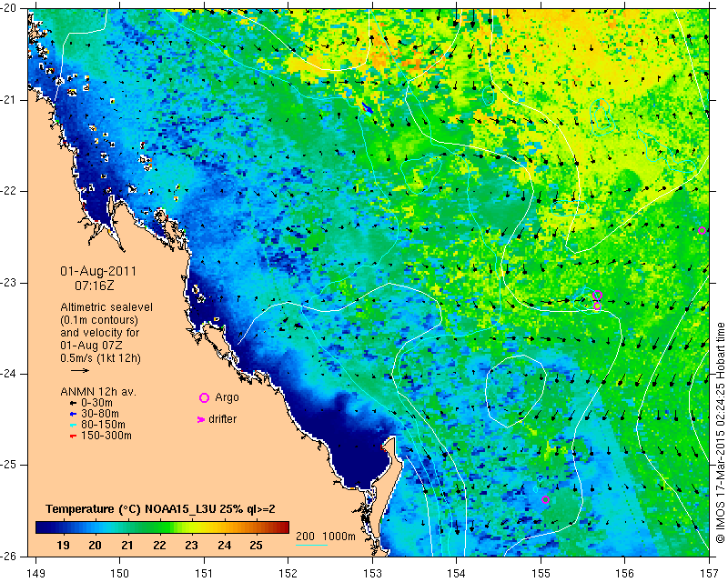The image size is (728, 582).
Task: Click the 21 tick label on the colorbar
Action: pos(127,545)
